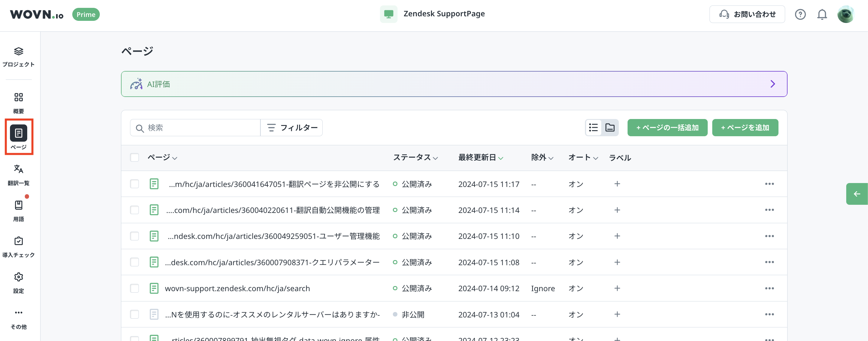The height and width of the screenshot is (341, 868).
Task: Check the hc/ja/search page row checkbox
Action: [x=135, y=288]
